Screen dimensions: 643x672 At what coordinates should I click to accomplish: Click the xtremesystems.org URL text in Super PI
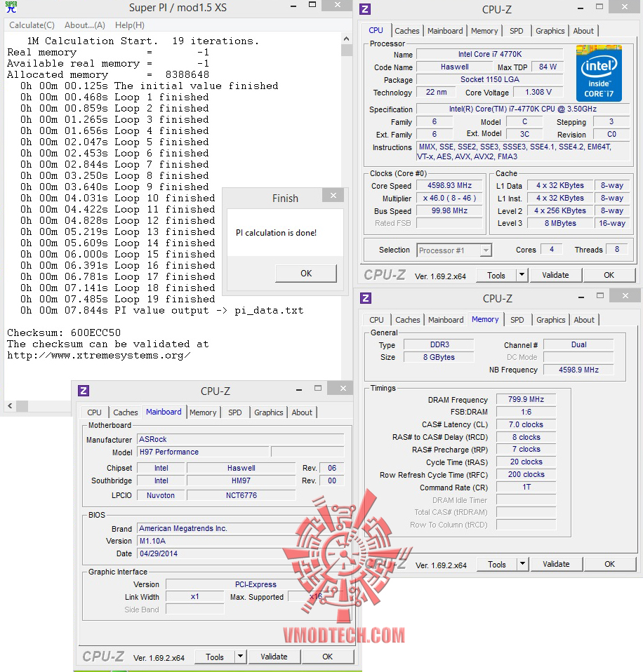99,356
